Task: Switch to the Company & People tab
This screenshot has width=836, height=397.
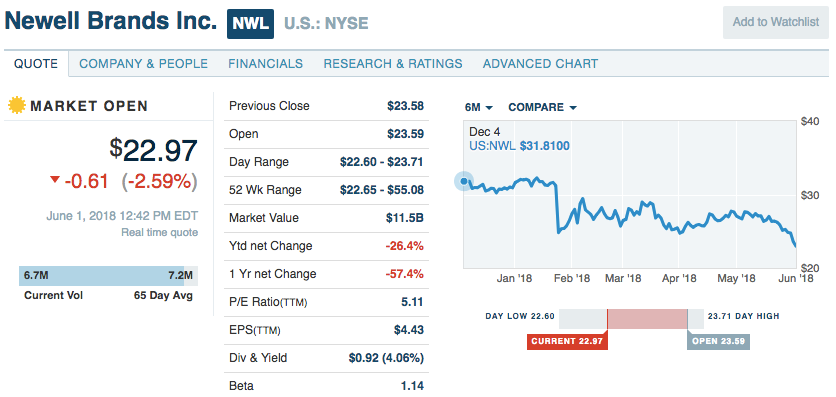Action: click(143, 64)
